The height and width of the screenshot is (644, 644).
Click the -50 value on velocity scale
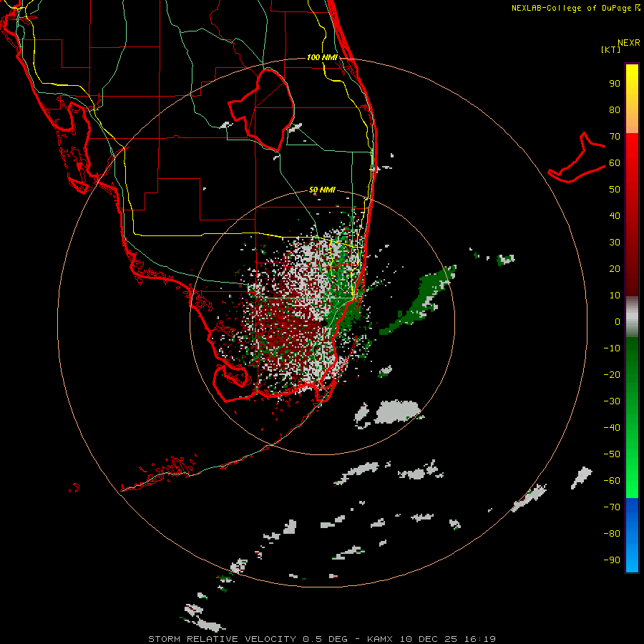tap(612, 454)
